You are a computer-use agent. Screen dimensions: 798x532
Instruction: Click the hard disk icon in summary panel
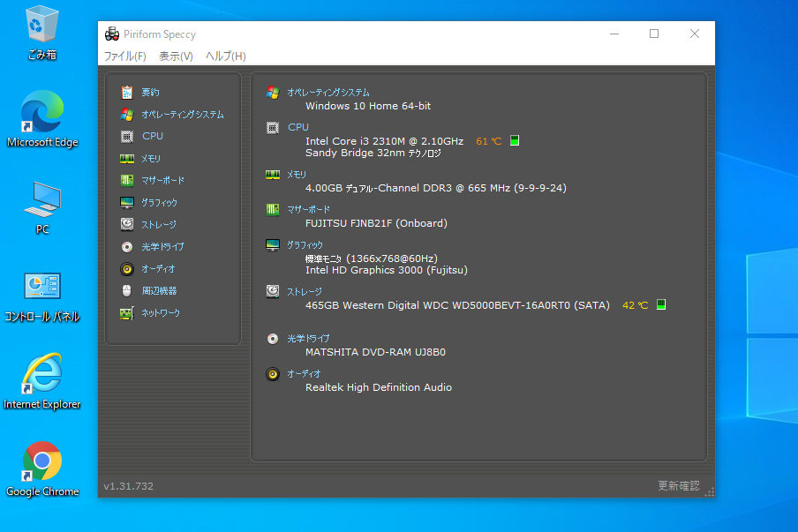pyautogui.click(x=273, y=291)
